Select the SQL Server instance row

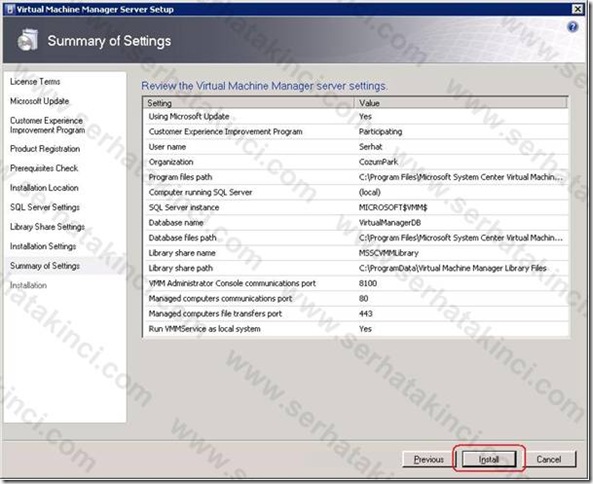(355, 207)
